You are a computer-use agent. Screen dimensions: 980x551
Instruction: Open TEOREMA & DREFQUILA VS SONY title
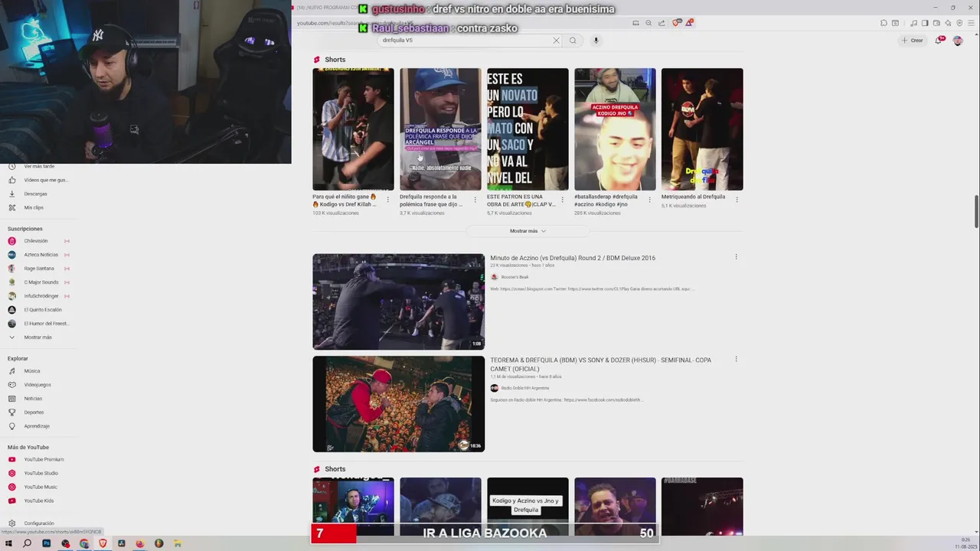coord(601,364)
